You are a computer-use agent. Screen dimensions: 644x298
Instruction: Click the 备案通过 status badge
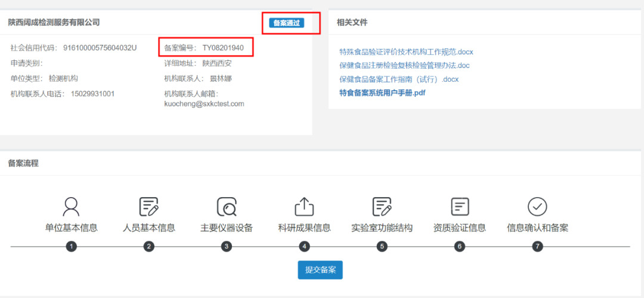click(287, 23)
